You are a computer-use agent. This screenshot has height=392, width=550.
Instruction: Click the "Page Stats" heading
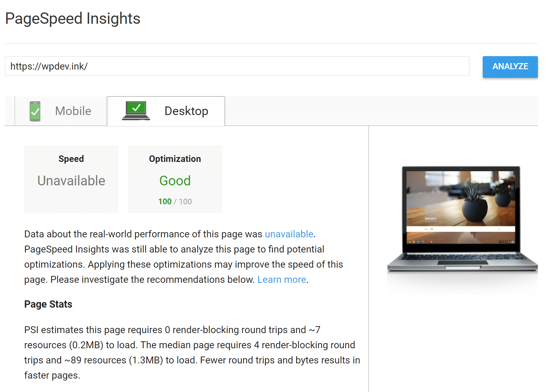(x=48, y=304)
